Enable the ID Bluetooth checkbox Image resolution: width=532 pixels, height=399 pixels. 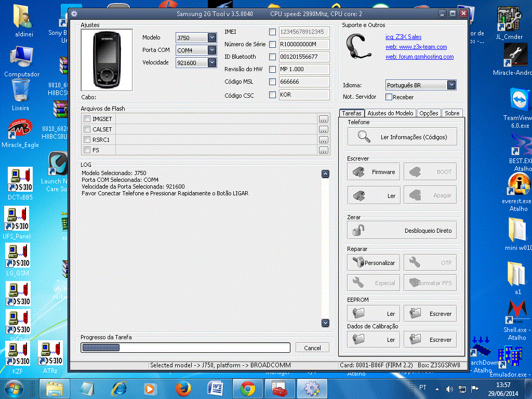click(x=272, y=57)
